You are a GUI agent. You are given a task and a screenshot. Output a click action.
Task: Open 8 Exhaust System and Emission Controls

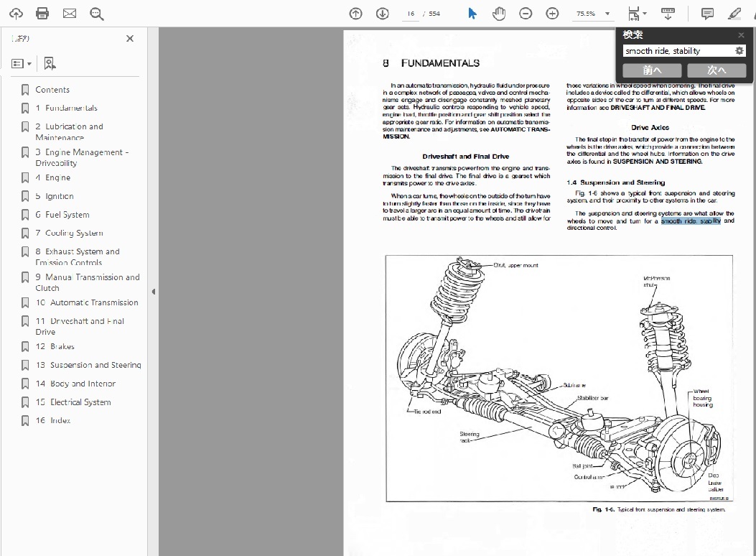tap(77, 256)
